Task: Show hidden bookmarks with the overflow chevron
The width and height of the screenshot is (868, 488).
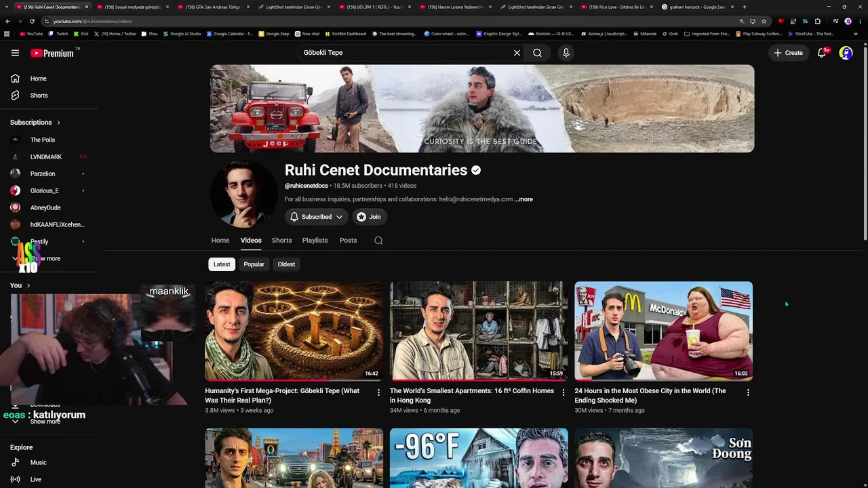Action: coord(855,34)
